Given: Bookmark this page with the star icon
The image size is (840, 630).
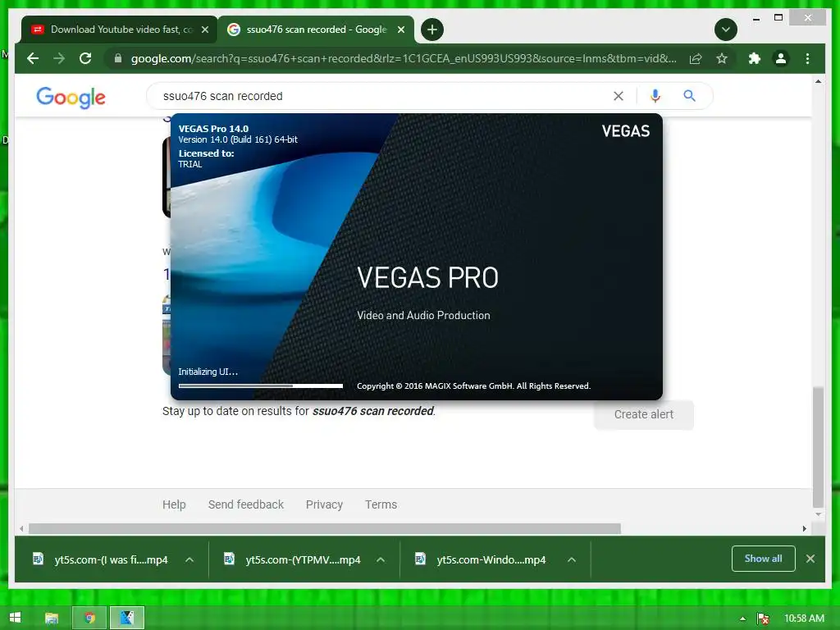Looking at the screenshot, I should [x=722, y=58].
